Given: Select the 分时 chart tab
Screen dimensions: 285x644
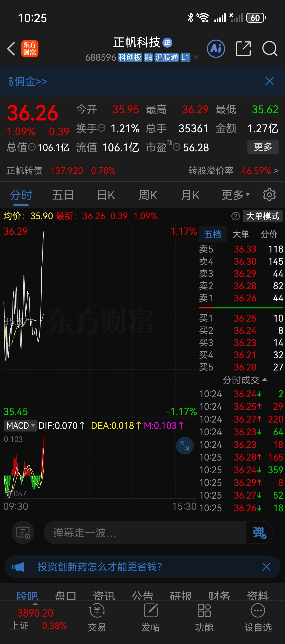Looking at the screenshot, I should (x=21, y=195).
